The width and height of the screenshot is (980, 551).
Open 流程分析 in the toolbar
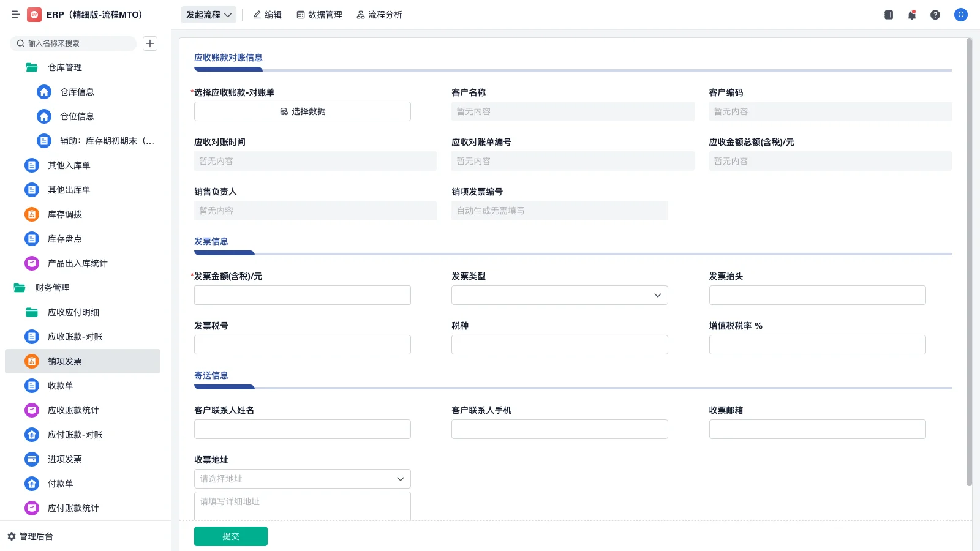pyautogui.click(x=379, y=15)
